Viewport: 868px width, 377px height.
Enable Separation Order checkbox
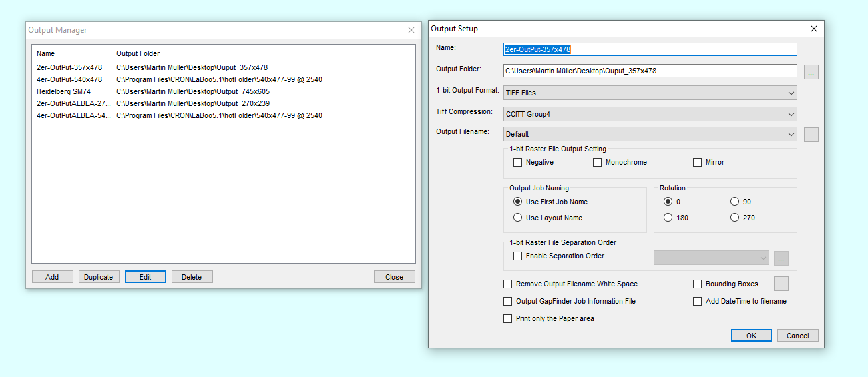click(x=517, y=256)
